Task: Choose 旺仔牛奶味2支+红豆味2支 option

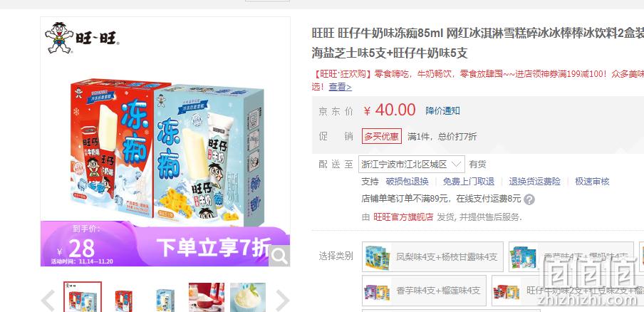Action: [x=568, y=290]
